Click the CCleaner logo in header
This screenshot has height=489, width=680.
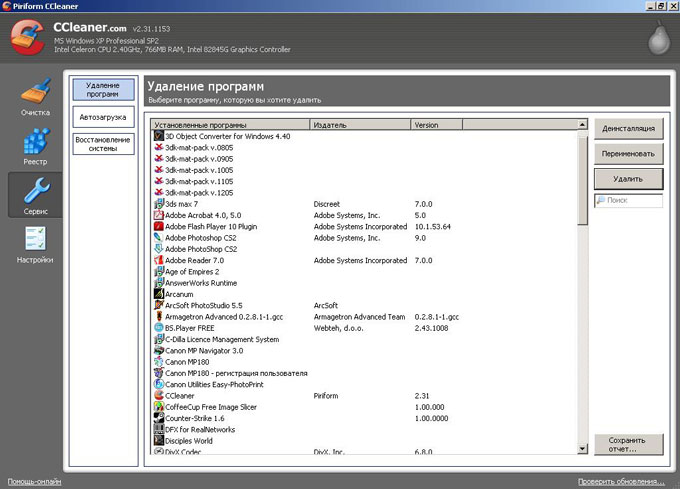pyautogui.click(x=28, y=38)
